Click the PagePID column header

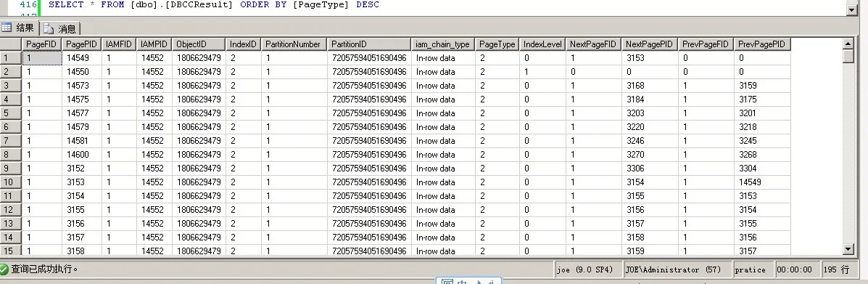click(82, 44)
